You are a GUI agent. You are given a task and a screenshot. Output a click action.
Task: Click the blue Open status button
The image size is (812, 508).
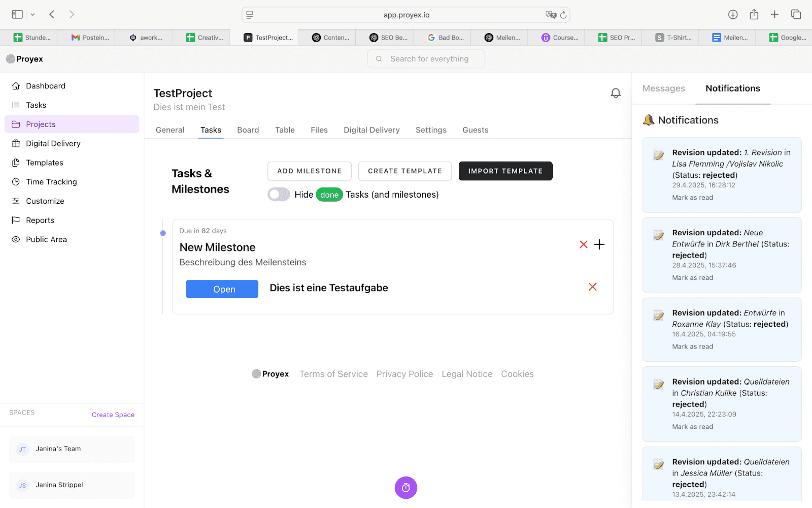pos(222,289)
